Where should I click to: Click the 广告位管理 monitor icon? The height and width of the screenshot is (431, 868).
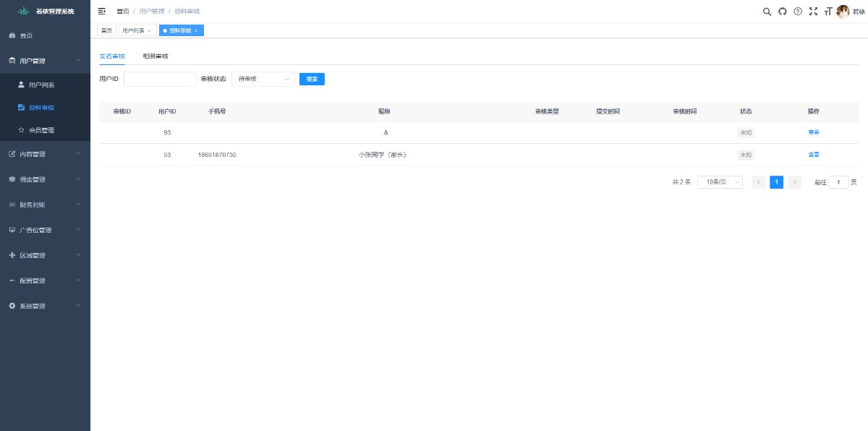point(12,229)
